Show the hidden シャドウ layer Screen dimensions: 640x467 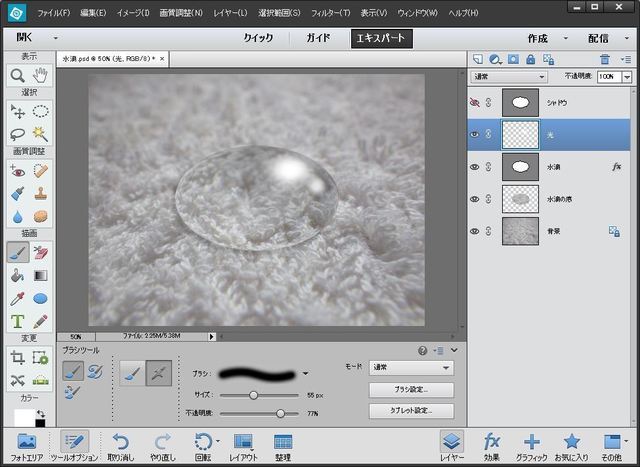[x=475, y=102]
